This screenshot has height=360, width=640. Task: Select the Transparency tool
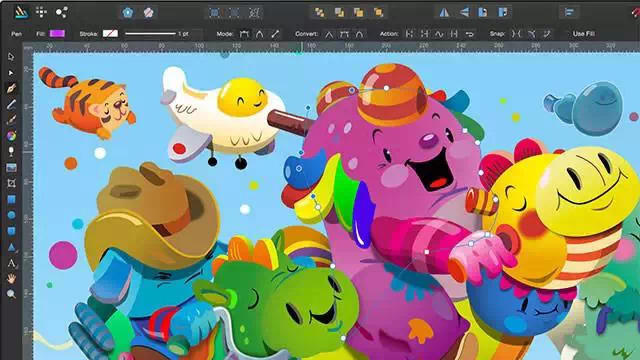(x=11, y=151)
